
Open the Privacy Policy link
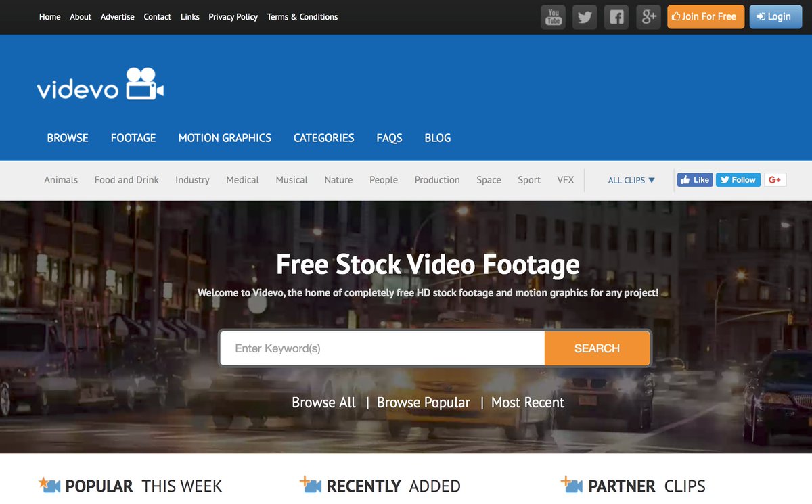[x=233, y=17]
